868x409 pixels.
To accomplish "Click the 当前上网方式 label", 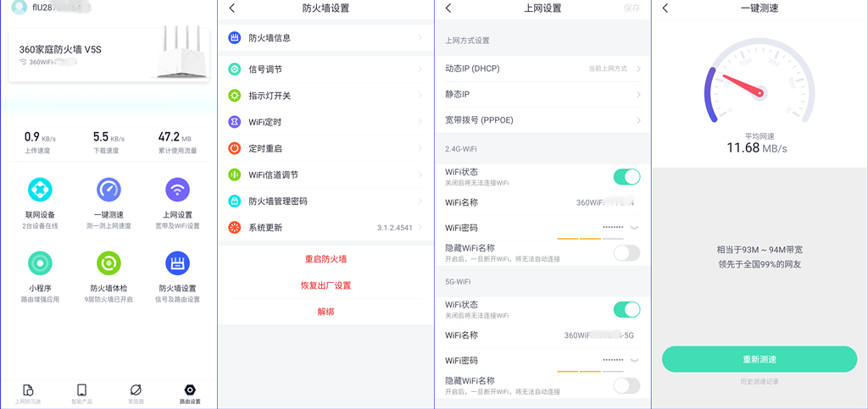I will (608, 69).
